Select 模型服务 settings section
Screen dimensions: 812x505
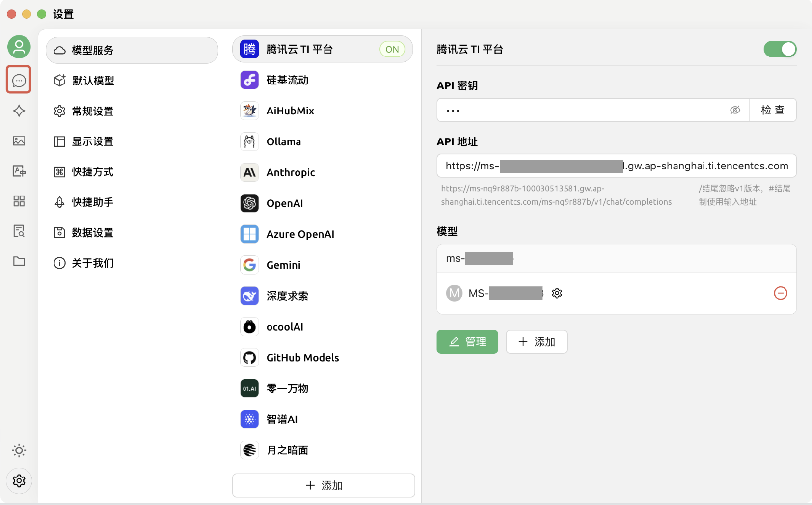(x=132, y=50)
